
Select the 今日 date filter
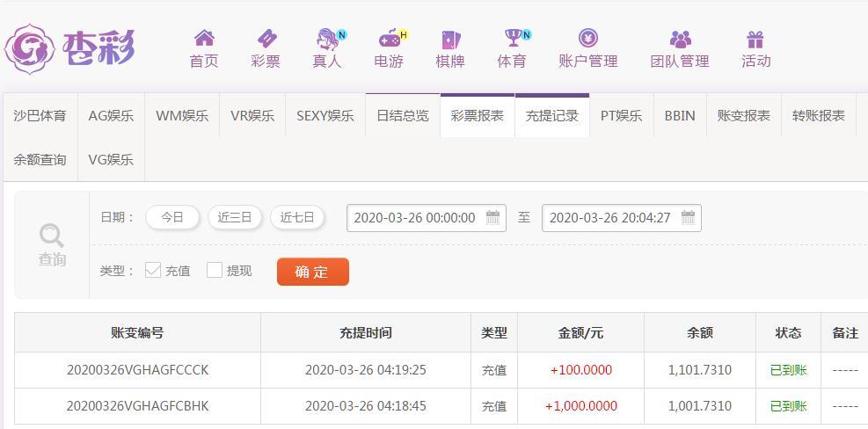pyautogui.click(x=172, y=217)
